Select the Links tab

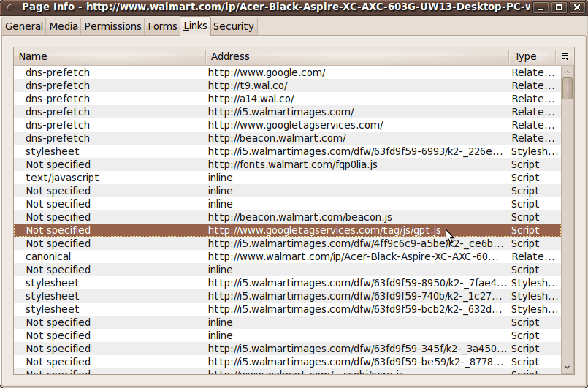pos(195,26)
